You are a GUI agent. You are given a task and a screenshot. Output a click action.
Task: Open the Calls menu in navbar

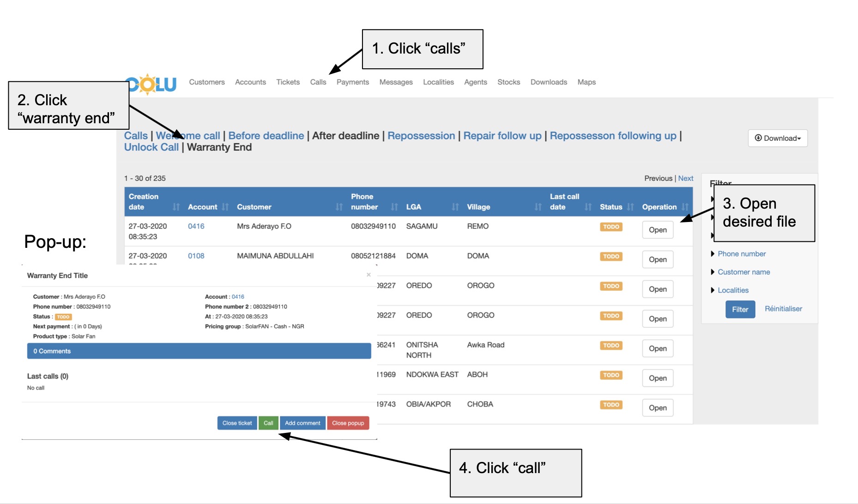pyautogui.click(x=318, y=82)
